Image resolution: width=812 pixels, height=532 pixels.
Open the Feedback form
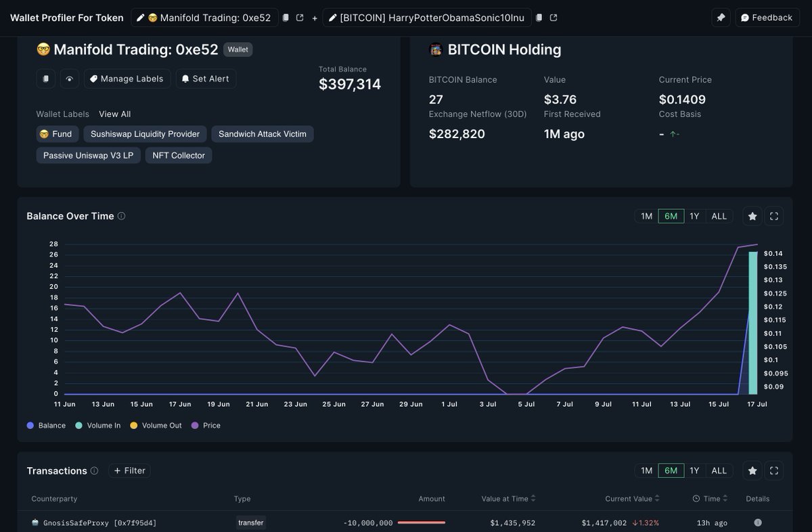(767, 18)
